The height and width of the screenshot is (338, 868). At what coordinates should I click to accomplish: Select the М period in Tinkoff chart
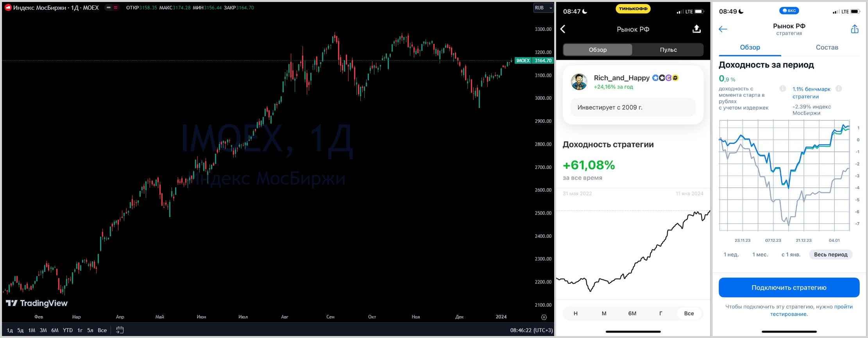pyautogui.click(x=604, y=313)
